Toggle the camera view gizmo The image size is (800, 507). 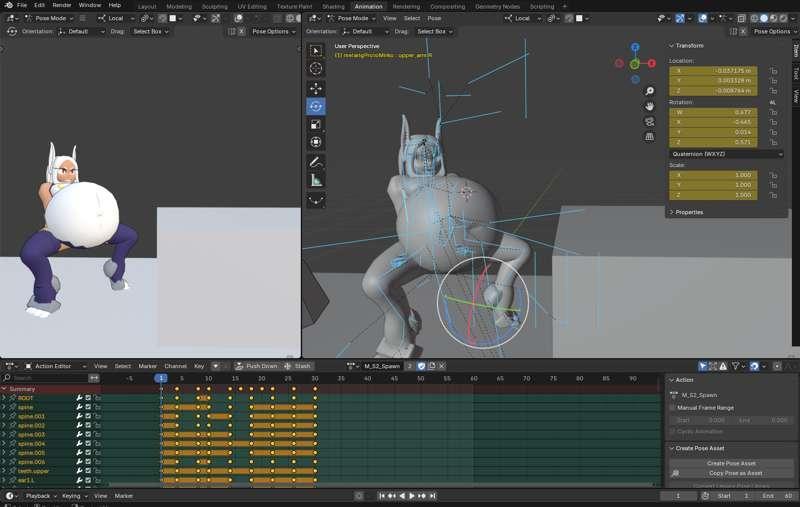[650, 121]
